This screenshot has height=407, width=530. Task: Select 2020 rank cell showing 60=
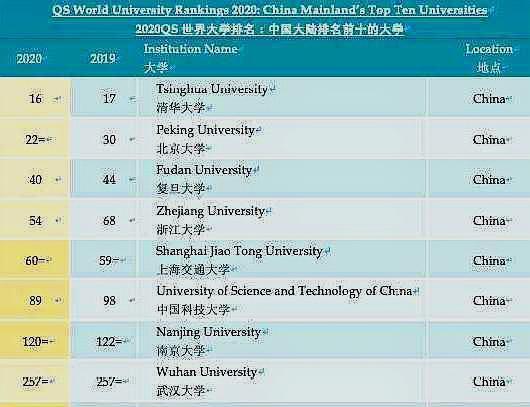click(35, 260)
